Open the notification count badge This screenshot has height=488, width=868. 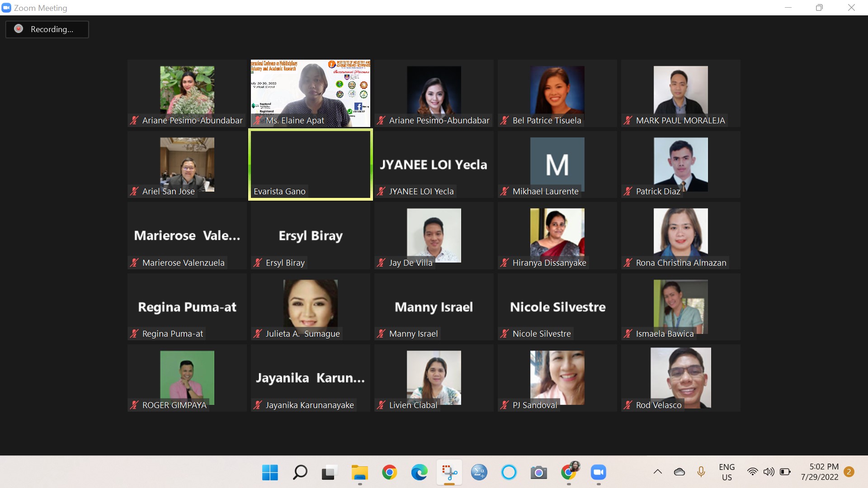click(x=849, y=472)
